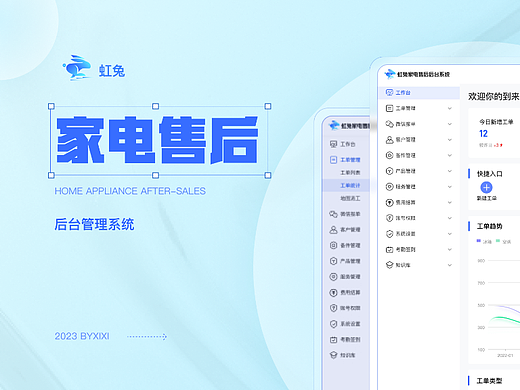Click 系统设置 icon in front window sidebar

(x=389, y=233)
